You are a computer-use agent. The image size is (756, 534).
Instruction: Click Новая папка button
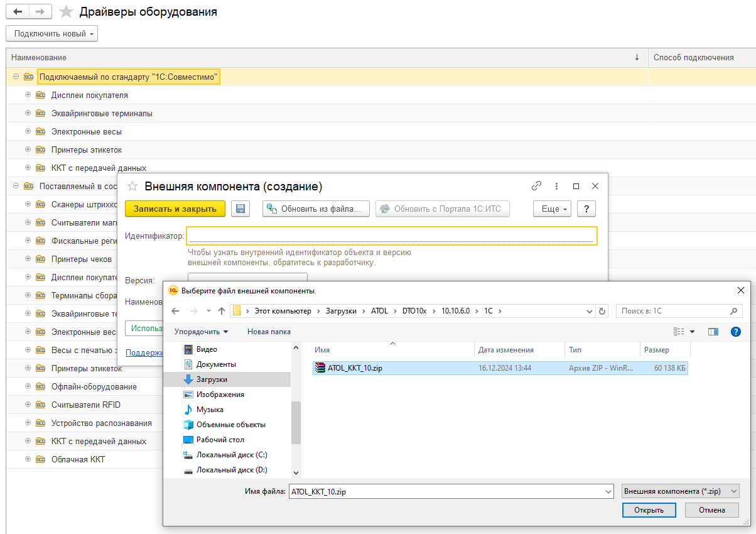pos(269,331)
